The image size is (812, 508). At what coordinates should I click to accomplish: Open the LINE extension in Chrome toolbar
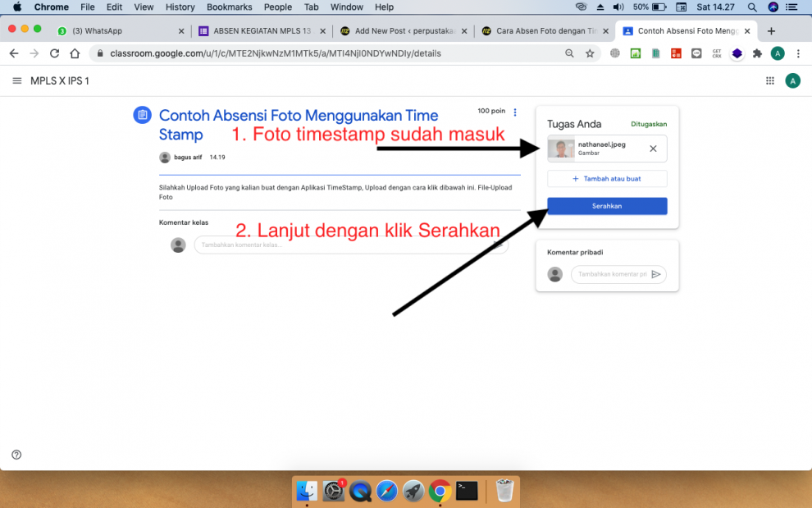click(696, 53)
